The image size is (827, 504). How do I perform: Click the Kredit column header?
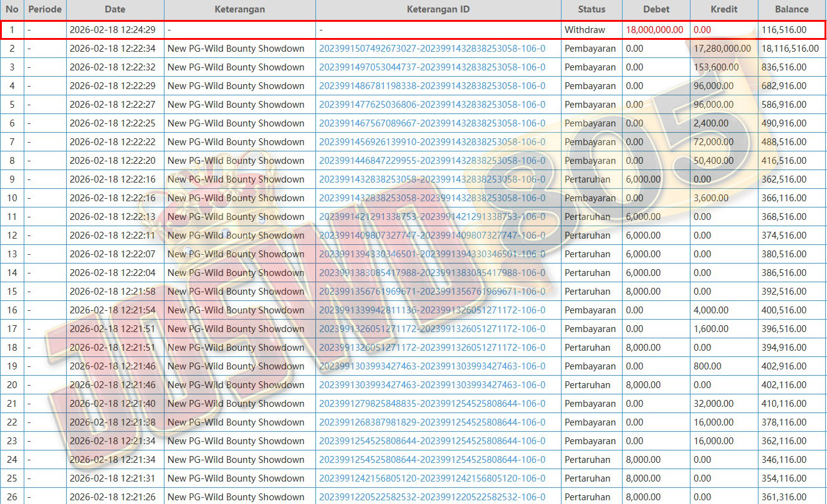point(724,9)
